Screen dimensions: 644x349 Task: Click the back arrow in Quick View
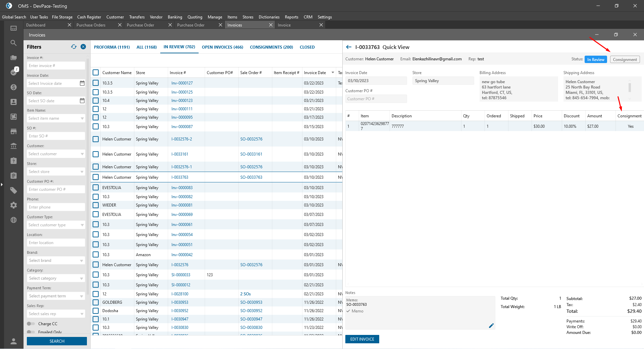[x=349, y=47]
